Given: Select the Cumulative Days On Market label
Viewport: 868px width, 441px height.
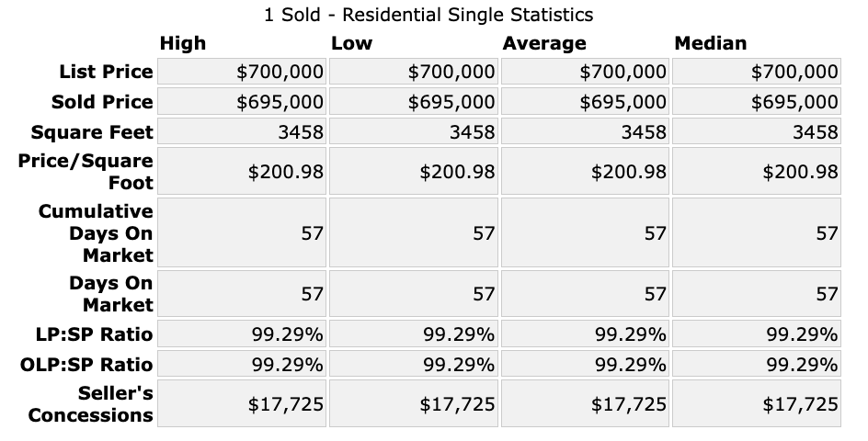Looking at the screenshot, I should (96, 233).
